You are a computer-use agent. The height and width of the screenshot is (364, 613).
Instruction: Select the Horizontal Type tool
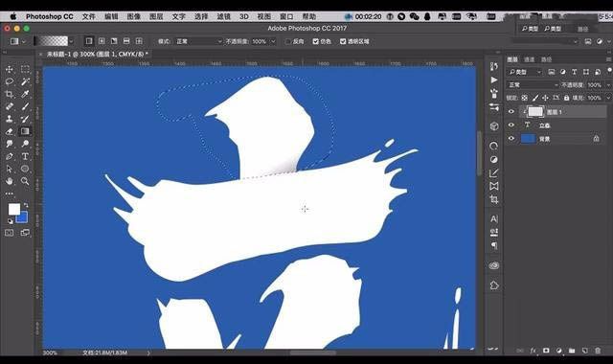tap(25, 156)
